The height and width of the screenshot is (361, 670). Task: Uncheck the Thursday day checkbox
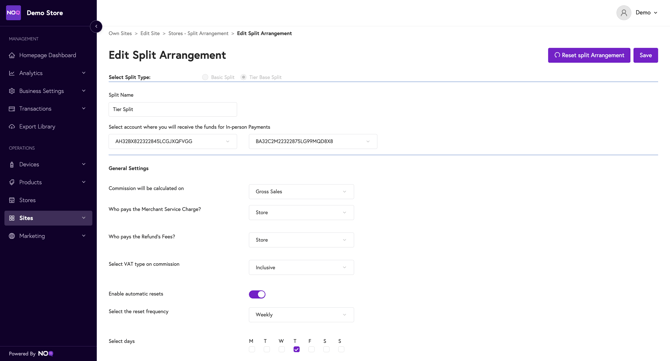[297, 349]
